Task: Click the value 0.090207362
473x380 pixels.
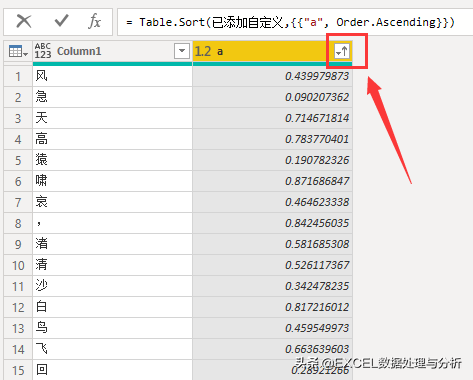Action: (317, 97)
